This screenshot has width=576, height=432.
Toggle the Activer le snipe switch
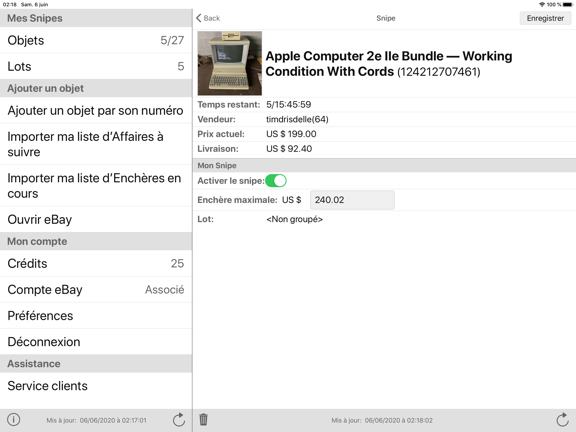276,181
